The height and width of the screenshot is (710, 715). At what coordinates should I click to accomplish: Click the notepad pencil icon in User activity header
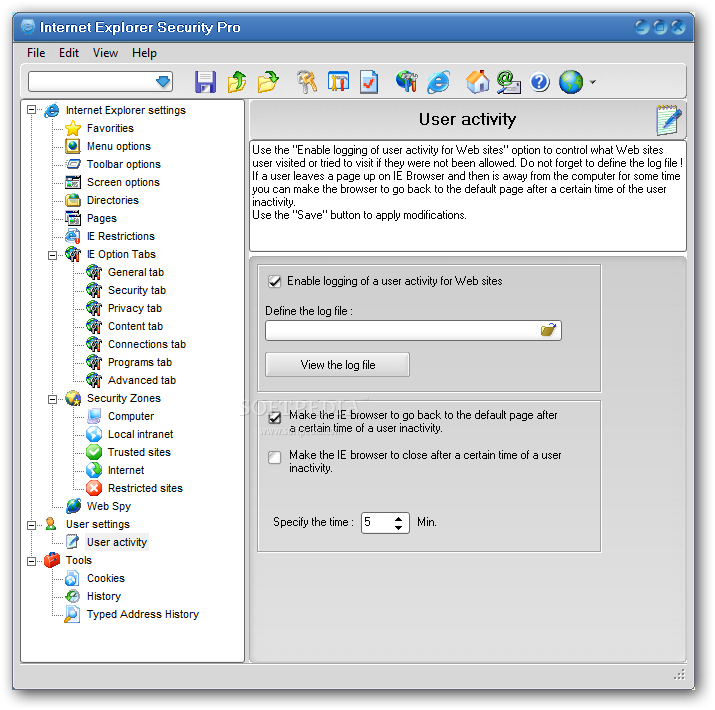668,119
